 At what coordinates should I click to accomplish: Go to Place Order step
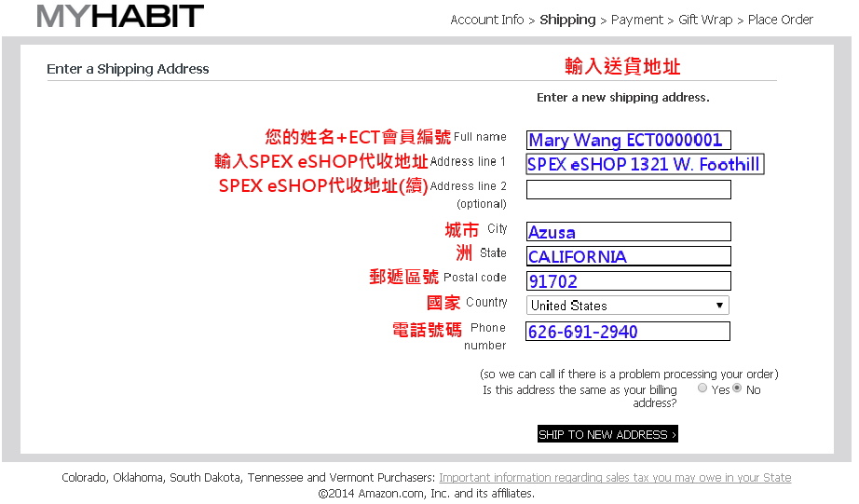781,20
